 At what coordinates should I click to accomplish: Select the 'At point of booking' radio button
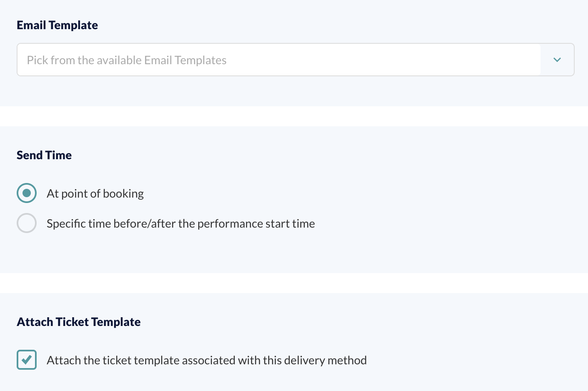27,193
